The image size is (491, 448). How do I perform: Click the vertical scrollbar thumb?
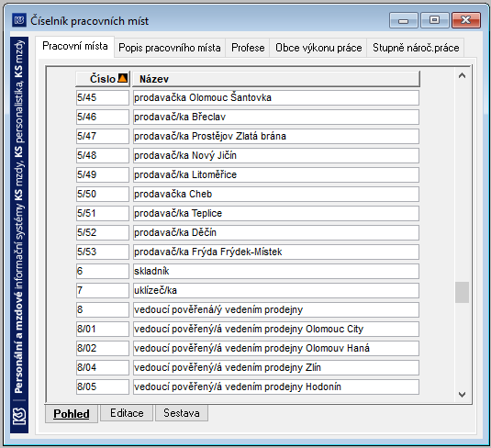(462, 292)
